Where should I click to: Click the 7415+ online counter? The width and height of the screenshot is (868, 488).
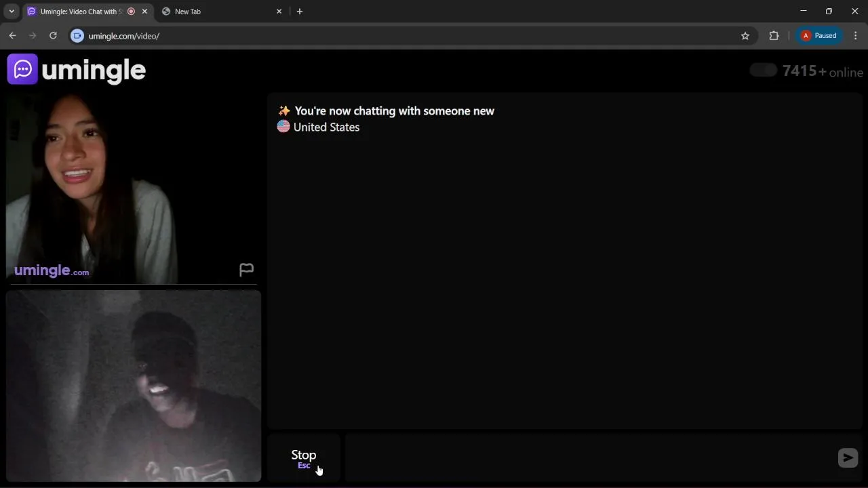[x=823, y=71]
